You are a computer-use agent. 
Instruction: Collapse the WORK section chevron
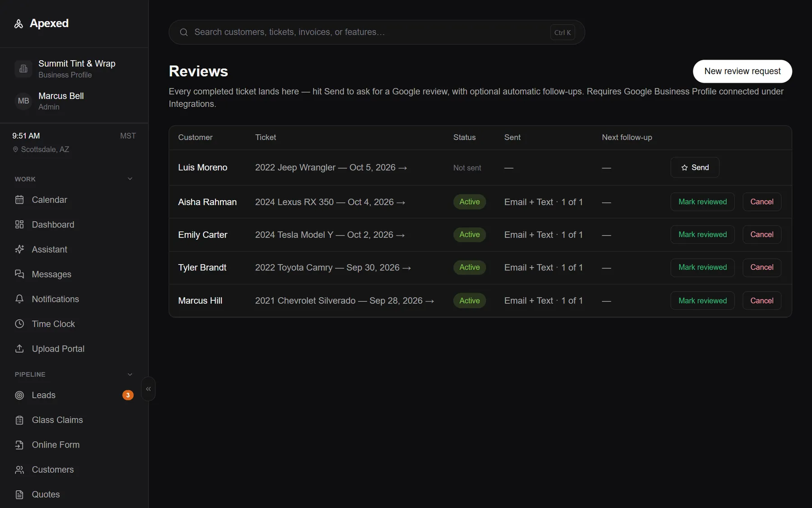pyautogui.click(x=130, y=179)
